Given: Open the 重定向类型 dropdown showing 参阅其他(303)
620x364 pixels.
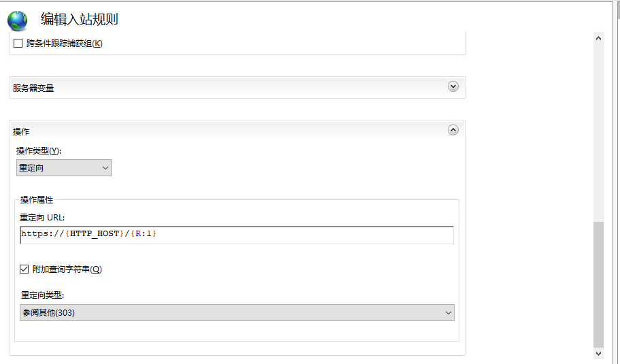Looking at the screenshot, I should 237,312.
